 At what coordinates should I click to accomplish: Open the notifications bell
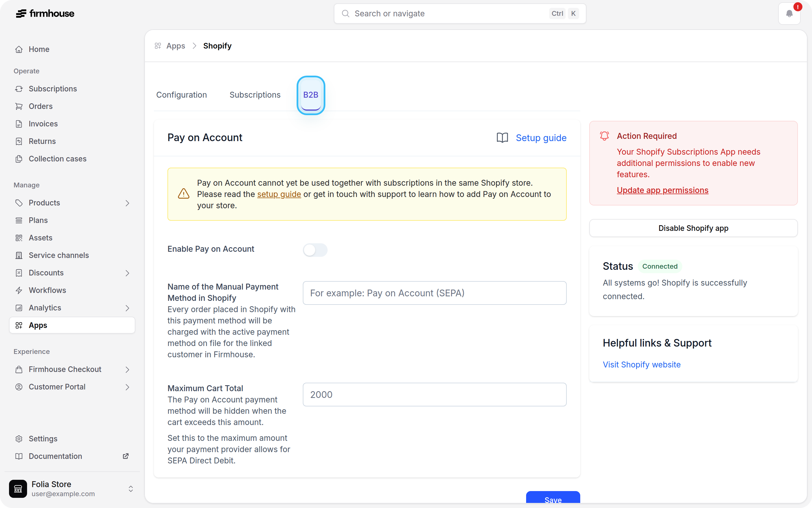(789, 14)
